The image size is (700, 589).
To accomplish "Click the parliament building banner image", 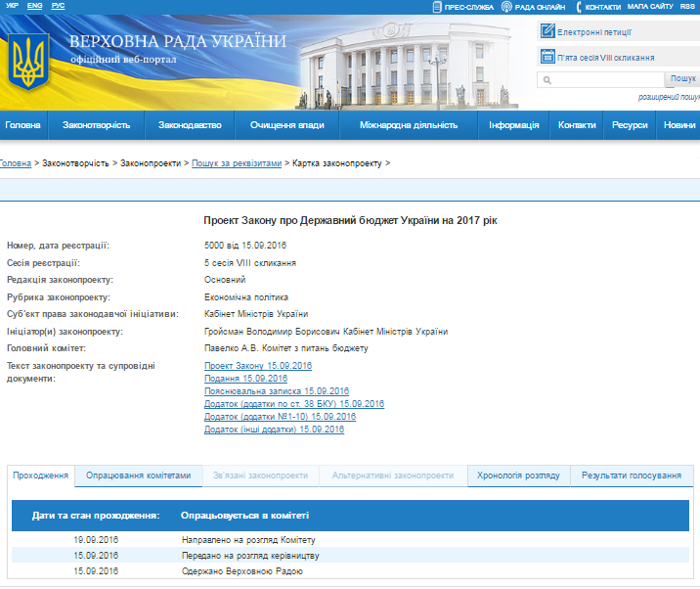I will (406, 65).
